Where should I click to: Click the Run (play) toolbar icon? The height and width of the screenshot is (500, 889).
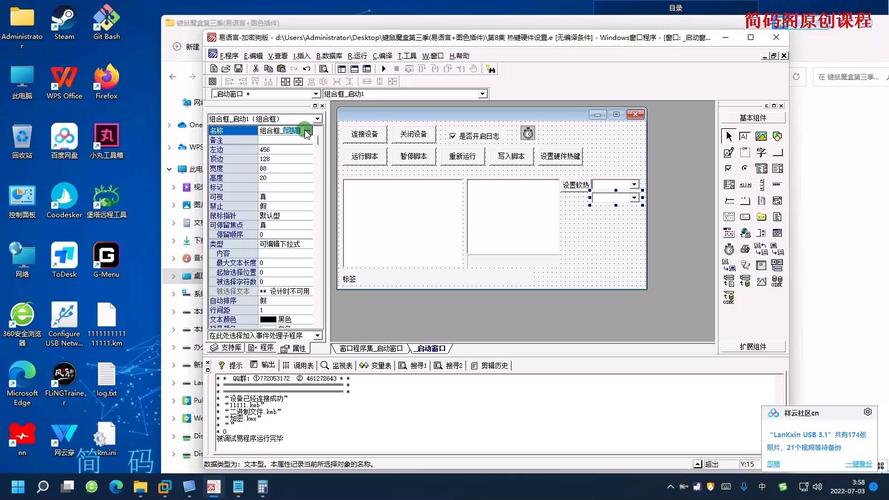point(384,69)
